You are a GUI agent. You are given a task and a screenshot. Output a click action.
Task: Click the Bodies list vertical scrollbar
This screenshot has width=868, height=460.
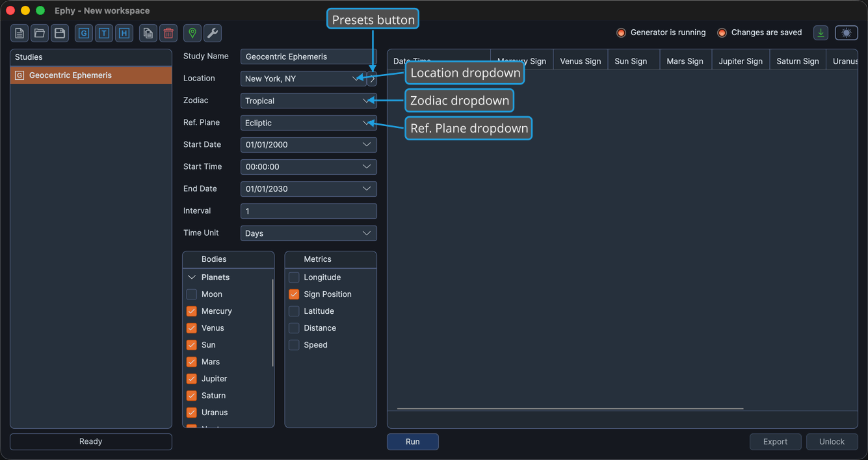point(272,323)
